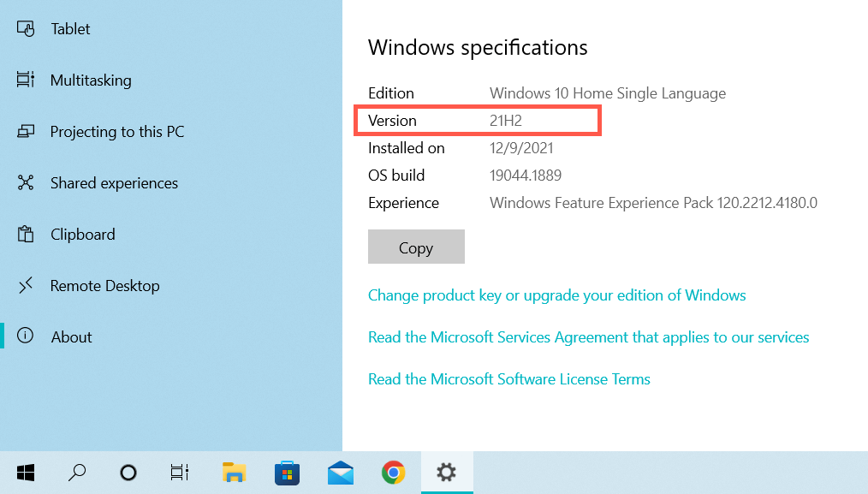Select the Multitasking settings page
This screenshot has height=494, width=868.
91,80
